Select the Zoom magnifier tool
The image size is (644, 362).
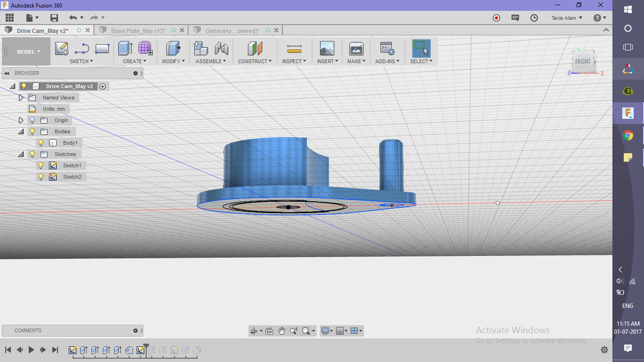[294, 331]
